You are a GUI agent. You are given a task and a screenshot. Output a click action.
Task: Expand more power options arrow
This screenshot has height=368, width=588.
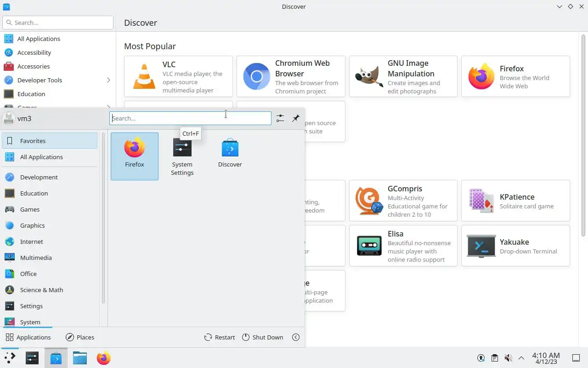point(296,337)
